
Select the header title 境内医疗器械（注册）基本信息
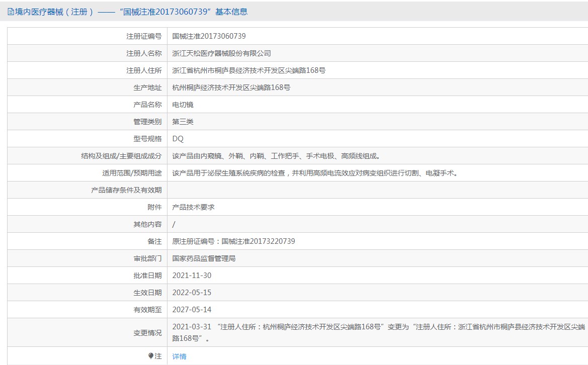pyautogui.click(x=127, y=12)
